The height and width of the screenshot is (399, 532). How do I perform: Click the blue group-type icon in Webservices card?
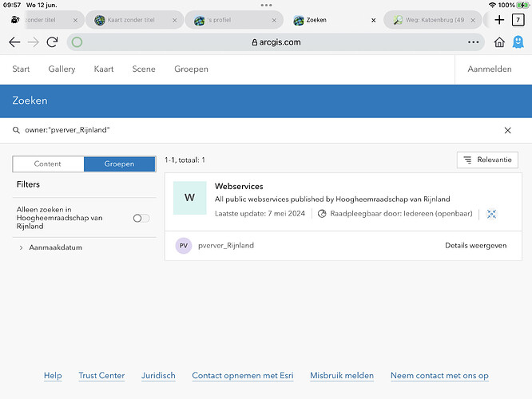(491, 214)
